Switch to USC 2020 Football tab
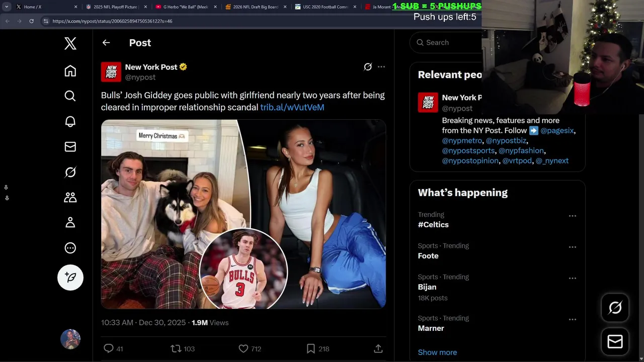 click(x=325, y=7)
